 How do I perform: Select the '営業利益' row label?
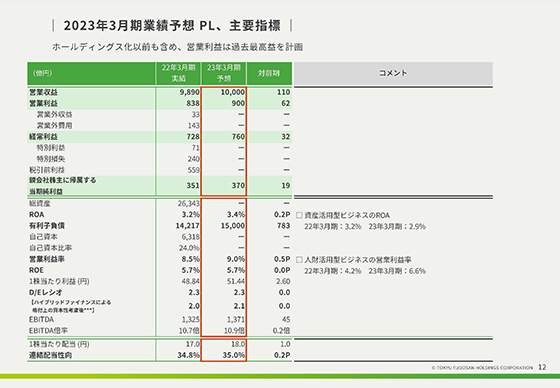[x=43, y=103]
